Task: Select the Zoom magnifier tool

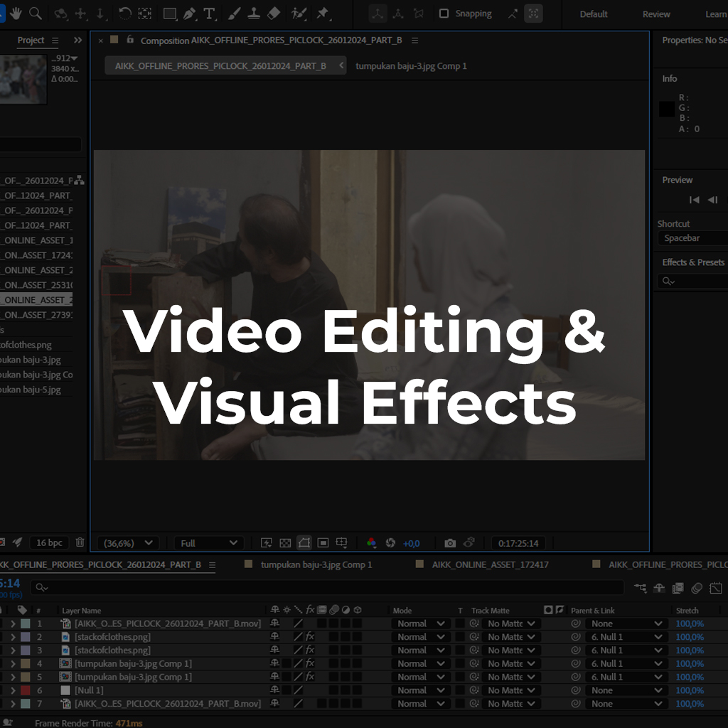Action: 34,14
